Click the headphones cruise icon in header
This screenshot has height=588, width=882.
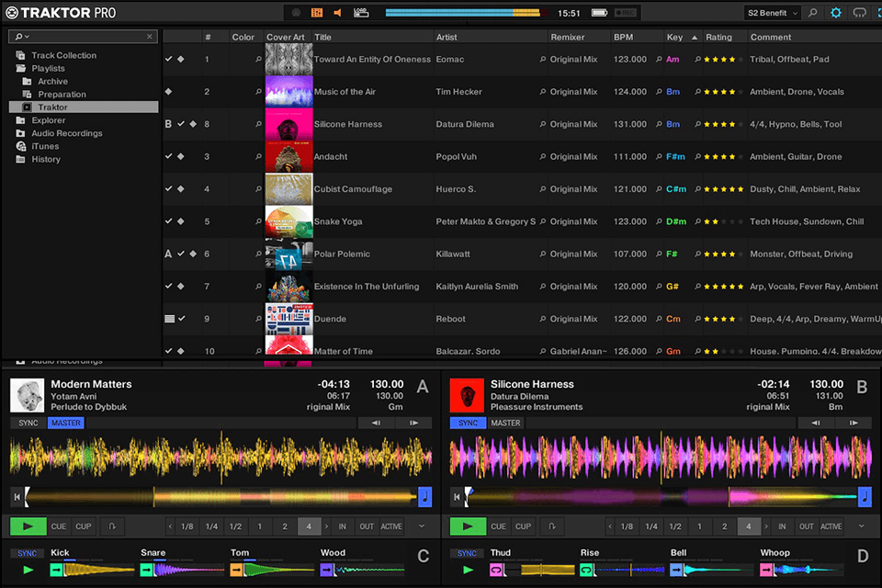point(859,12)
